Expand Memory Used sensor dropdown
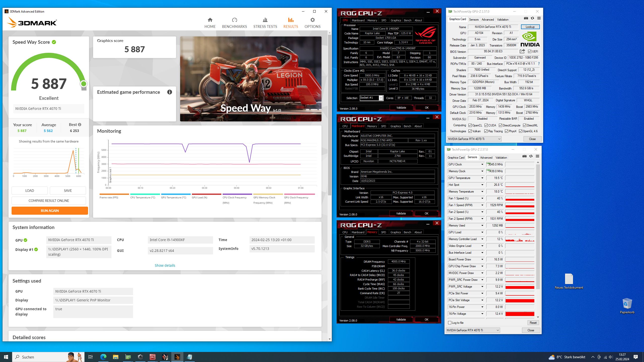 [482, 225]
